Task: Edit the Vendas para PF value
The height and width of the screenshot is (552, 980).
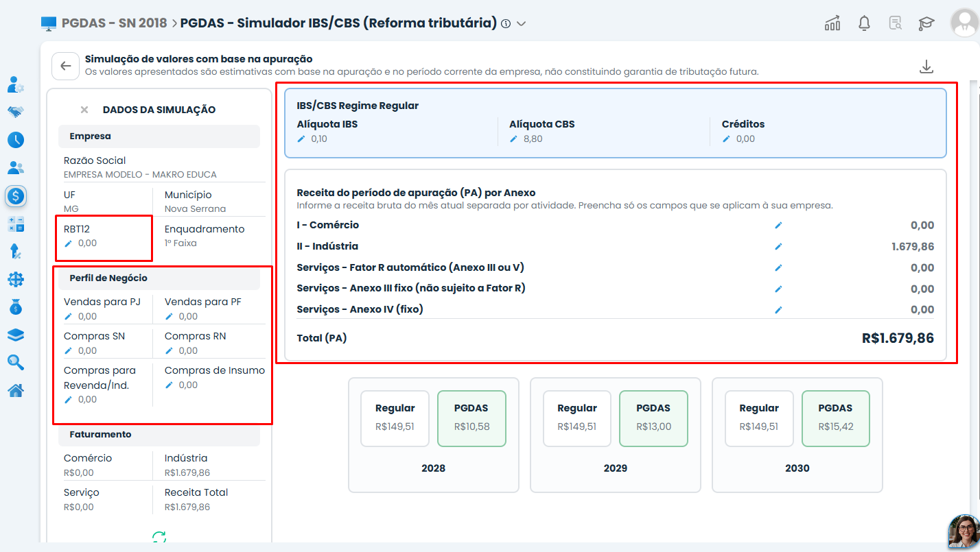Action: click(169, 316)
